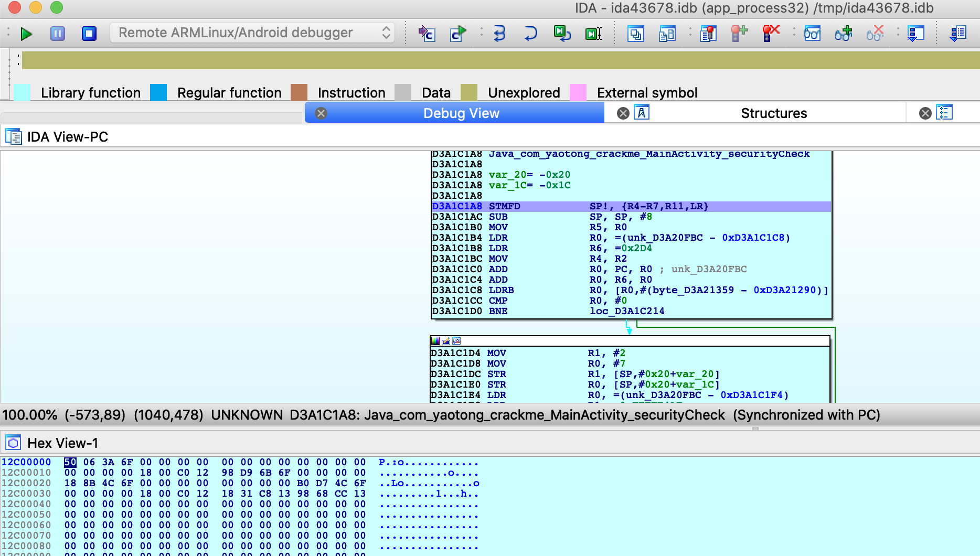Click the Regular function color swatch
Screen dimensions: 980x556
158,92
